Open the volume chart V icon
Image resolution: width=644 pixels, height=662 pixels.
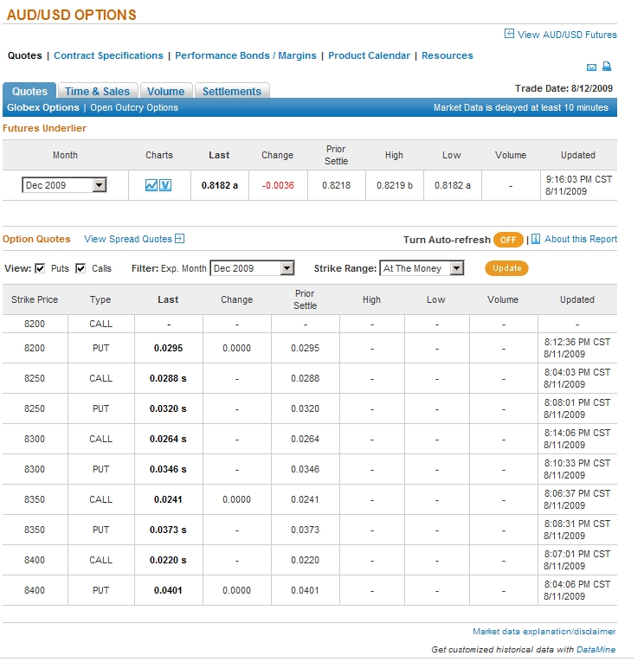click(165, 185)
